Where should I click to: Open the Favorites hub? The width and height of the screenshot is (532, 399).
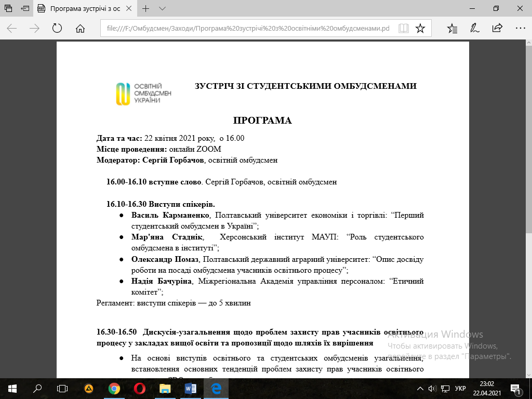(x=453, y=28)
